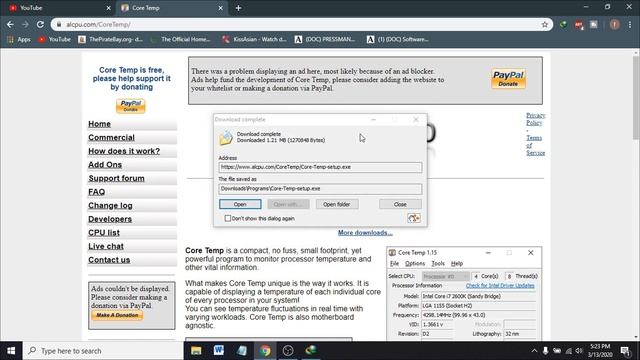Open the notification center icon

coord(625,351)
